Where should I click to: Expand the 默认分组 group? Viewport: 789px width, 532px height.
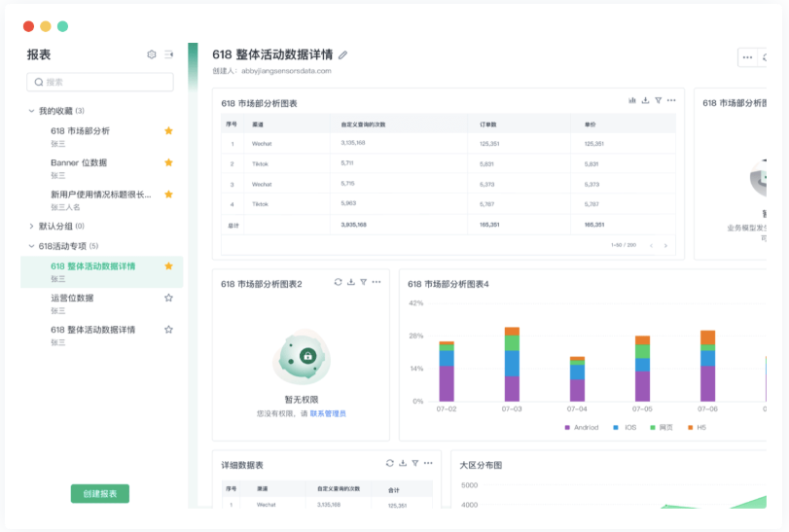32,227
